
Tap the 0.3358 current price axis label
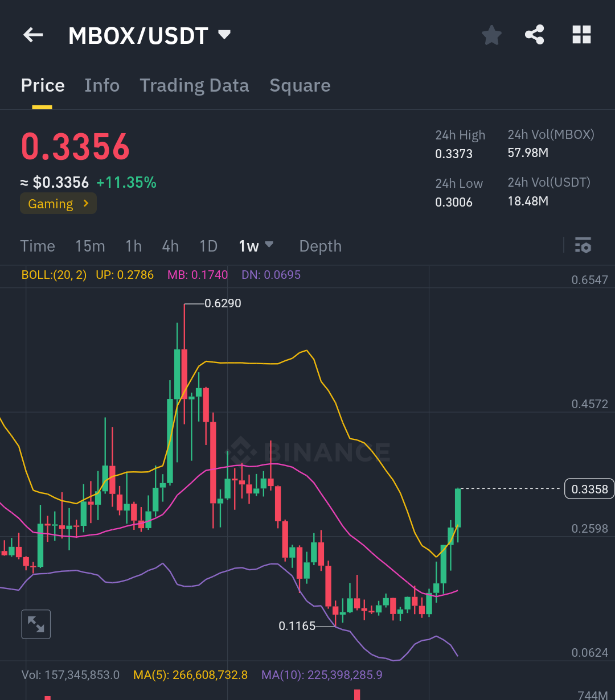(x=589, y=489)
